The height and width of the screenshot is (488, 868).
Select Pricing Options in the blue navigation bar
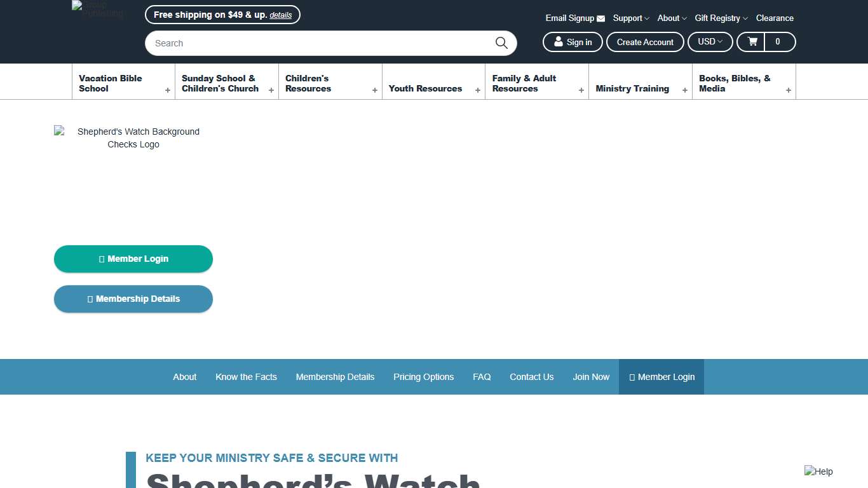click(423, 377)
